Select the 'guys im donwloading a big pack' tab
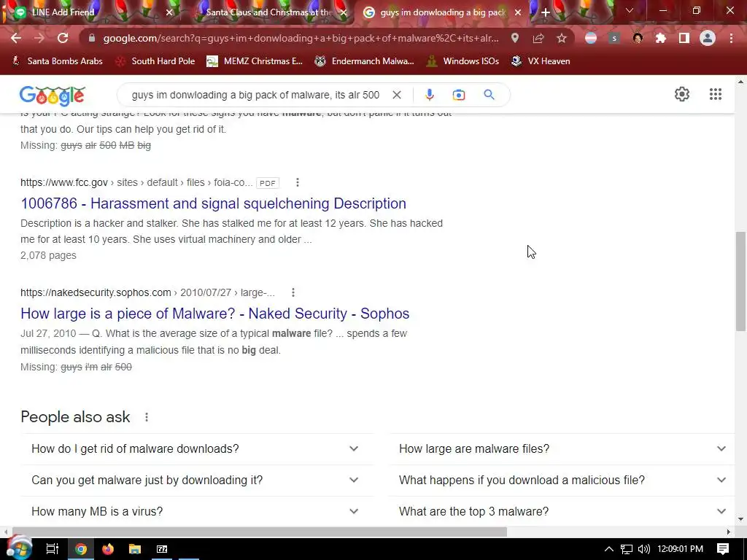The height and width of the screenshot is (560, 747). tap(441, 12)
